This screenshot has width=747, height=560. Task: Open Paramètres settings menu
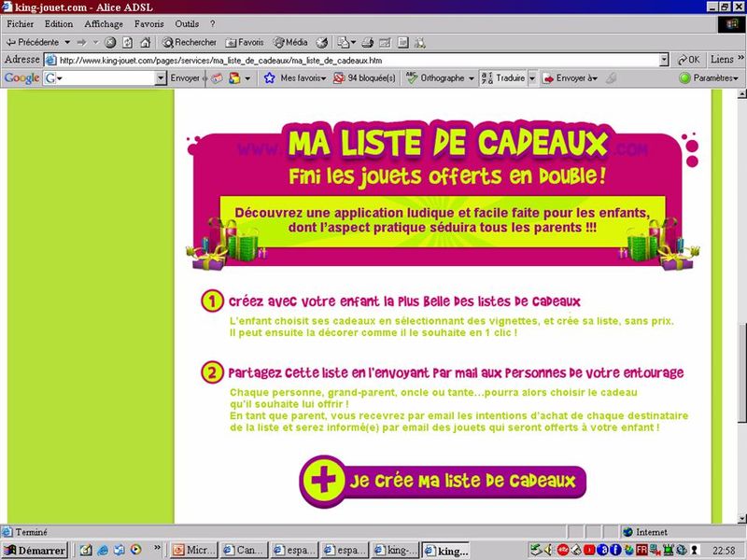710,78
